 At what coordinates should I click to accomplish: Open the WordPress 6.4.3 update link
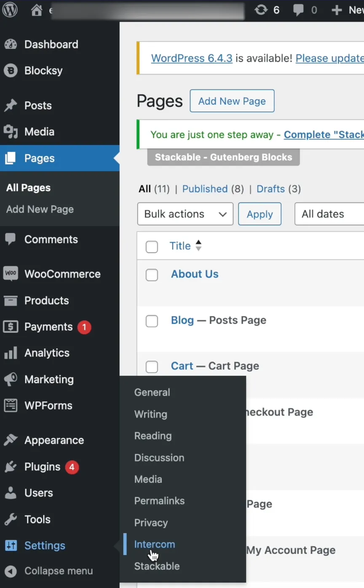click(x=192, y=58)
